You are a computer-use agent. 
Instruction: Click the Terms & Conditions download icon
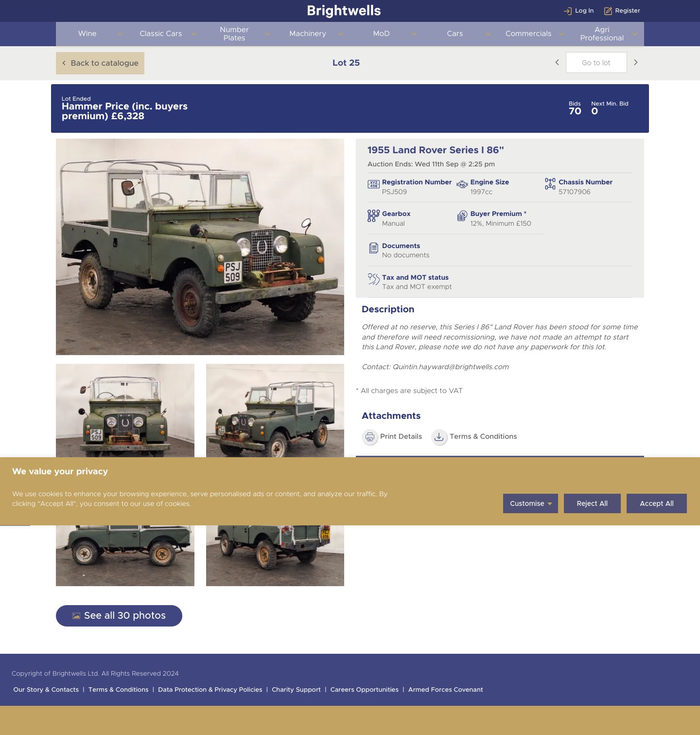(x=439, y=437)
